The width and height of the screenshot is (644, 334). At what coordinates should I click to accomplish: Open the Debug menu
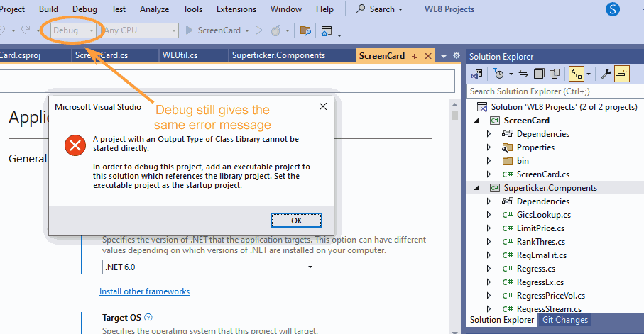[x=84, y=9]
